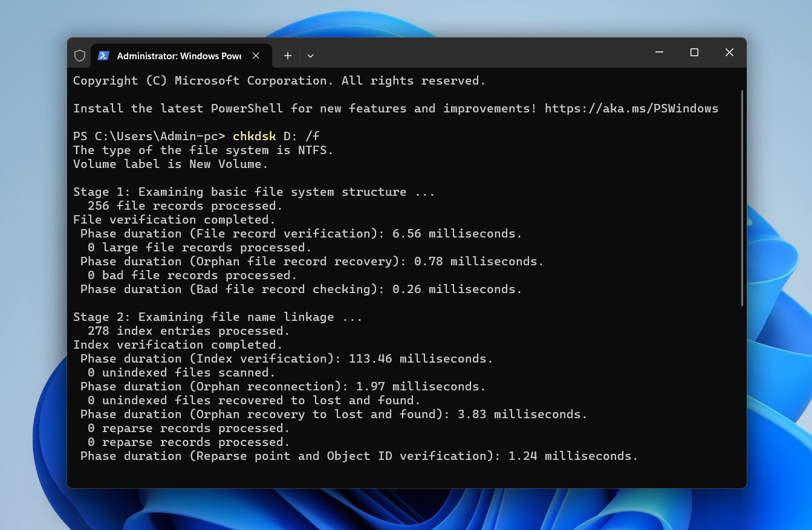Viewport: 812px width, 530px height.
Task: Click the 'Orphan file record recovery' line
Action: coord(312,262)
